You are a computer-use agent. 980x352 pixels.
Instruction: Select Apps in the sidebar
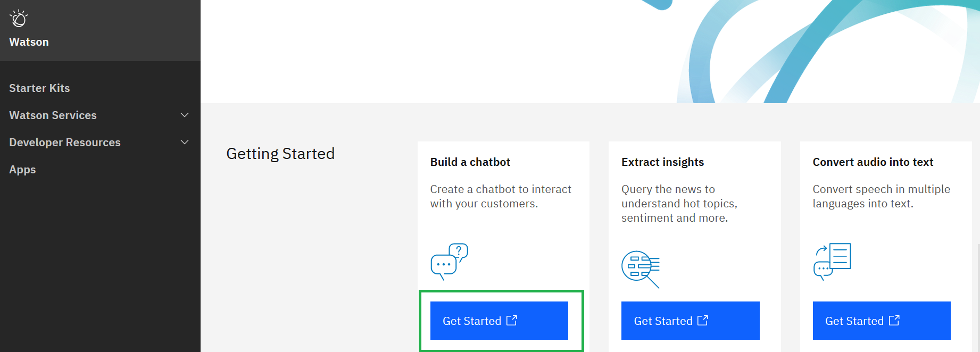(x=22, y=169)
